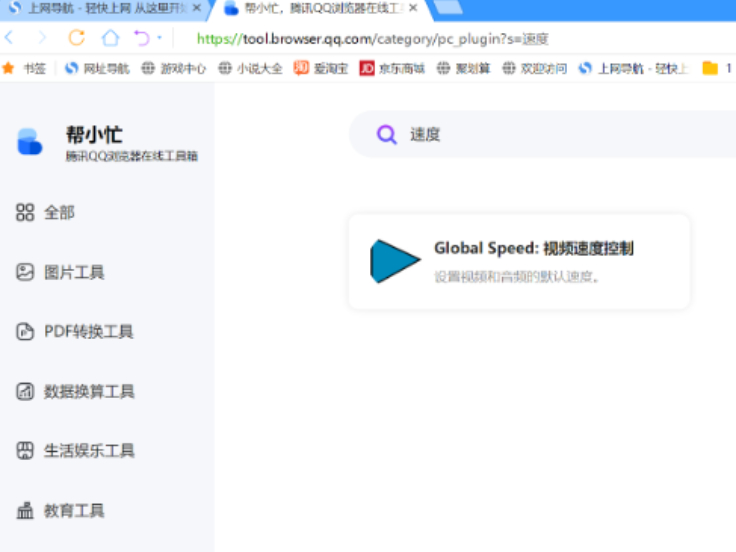Click the search box containing 速度
This screenshot has height=552, width=736.
click(x=543, y=134)
